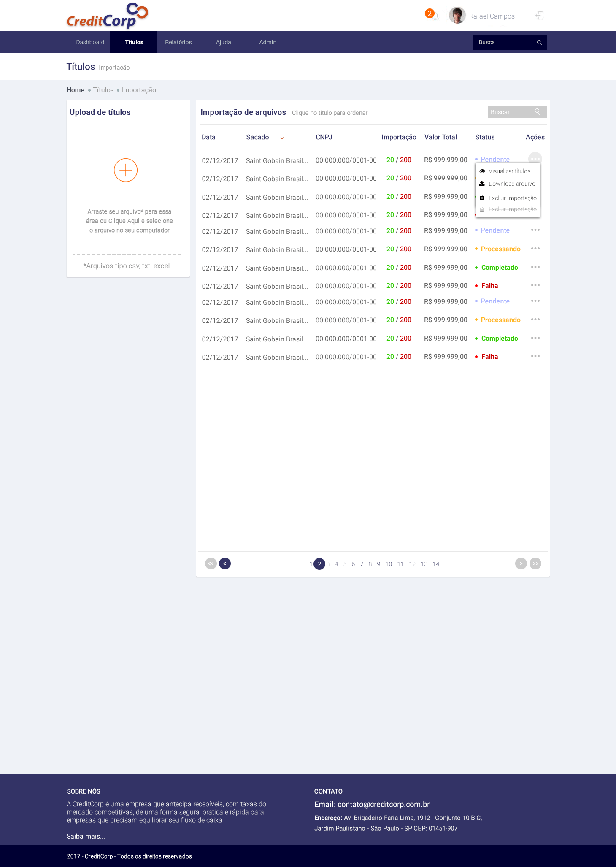This screenshot has height=867, width=616.
Task: Open actions menu for first Processando row
Action: coord(535,249)
